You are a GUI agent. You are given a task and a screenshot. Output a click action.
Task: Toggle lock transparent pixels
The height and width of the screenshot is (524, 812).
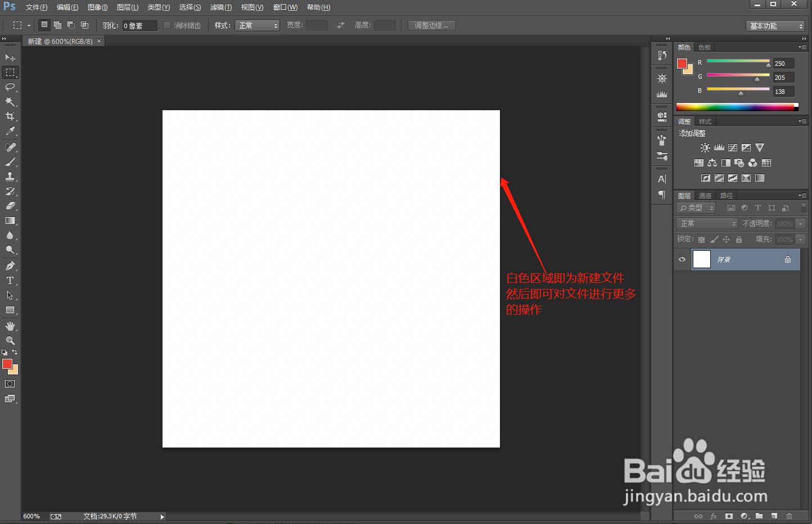tap(701, 240)
